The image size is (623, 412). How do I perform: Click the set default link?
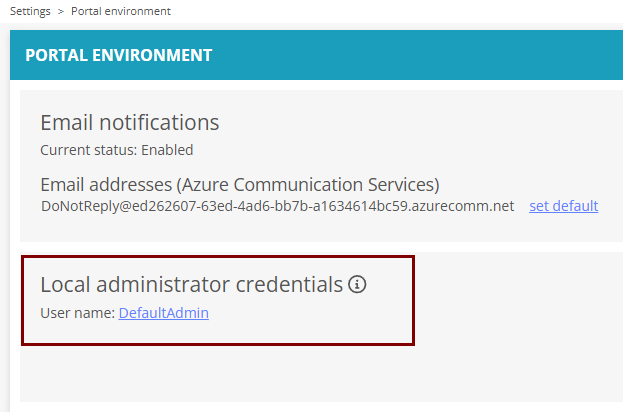(563, 206)
